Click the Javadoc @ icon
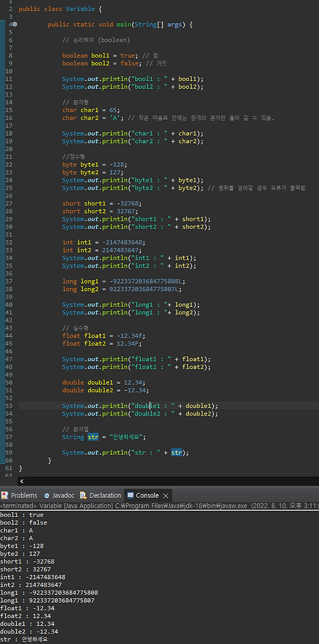This screenshot has height=644, width=319. [x=47, y=495]
